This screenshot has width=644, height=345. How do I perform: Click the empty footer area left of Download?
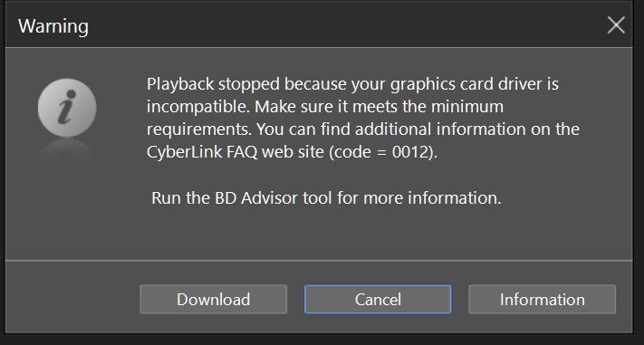[72, 300]
